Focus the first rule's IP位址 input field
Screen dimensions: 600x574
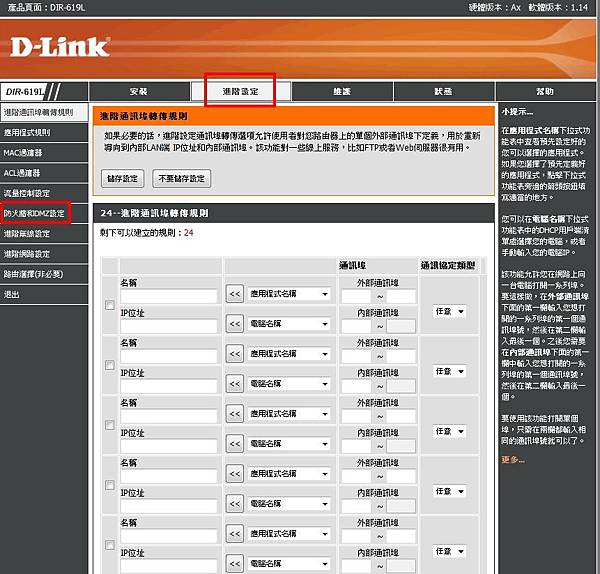point(169,326)
